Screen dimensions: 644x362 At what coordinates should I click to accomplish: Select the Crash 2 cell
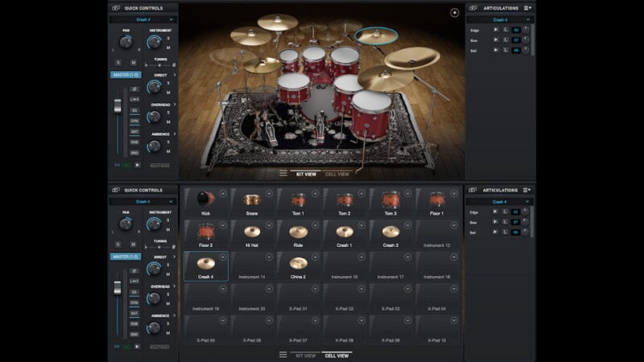pos(390,234)
